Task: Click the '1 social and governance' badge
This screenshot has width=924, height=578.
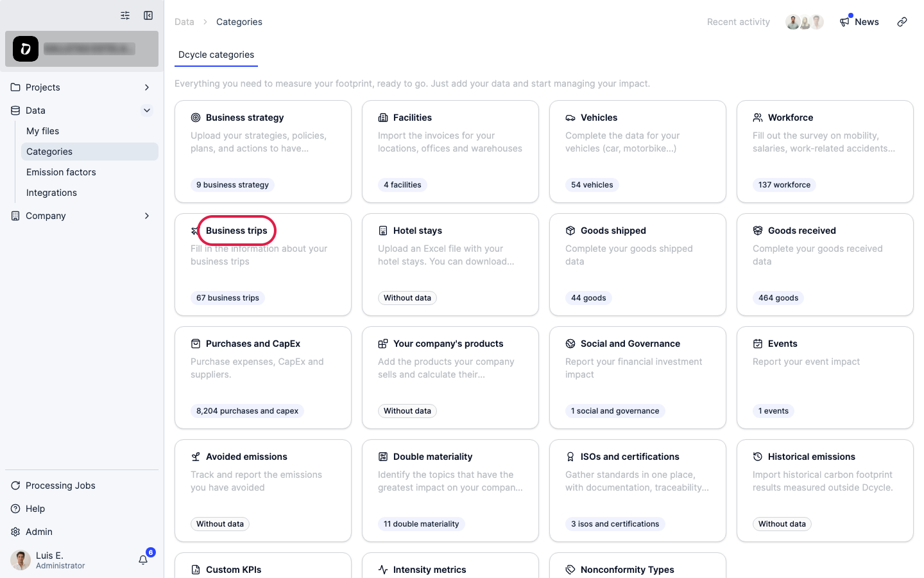Action: (615, 411)
